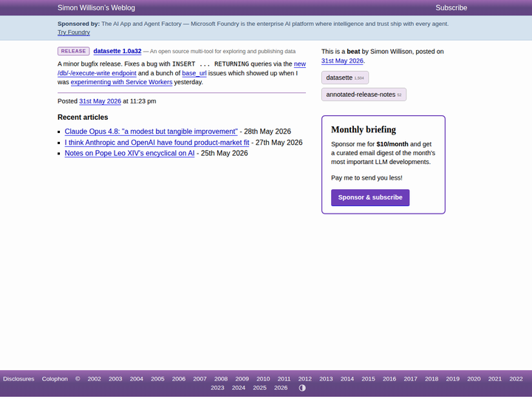Viewport: 532px width, 399px height.
Task: Open the 2005 archive year
Action: 157,379
